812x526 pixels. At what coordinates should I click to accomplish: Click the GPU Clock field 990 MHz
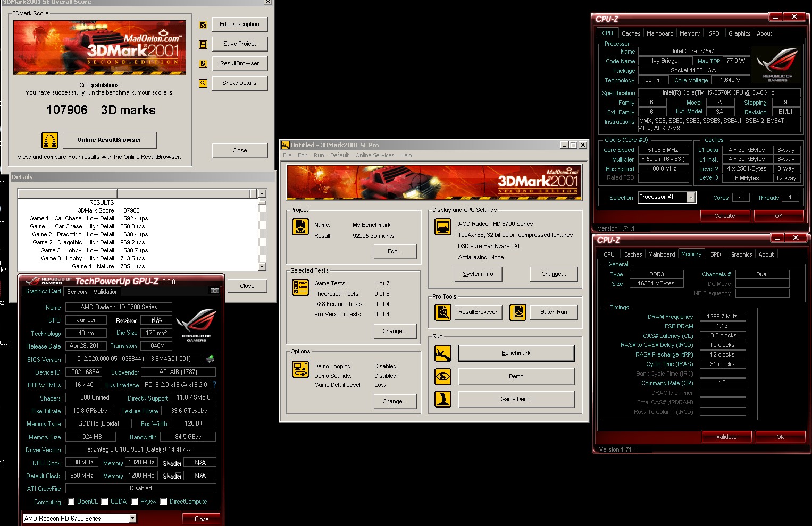tap(82, 463)
